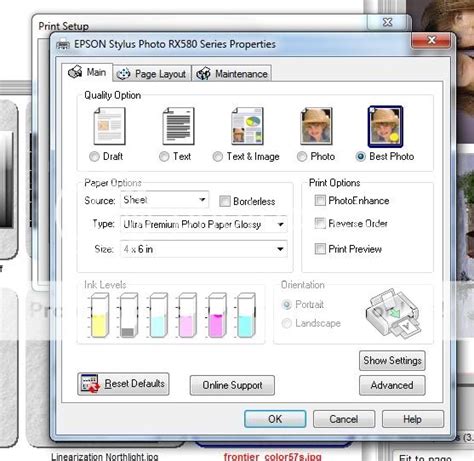Check the yellow ink cartridge level
Screen dimensions: 474x461
99,315
